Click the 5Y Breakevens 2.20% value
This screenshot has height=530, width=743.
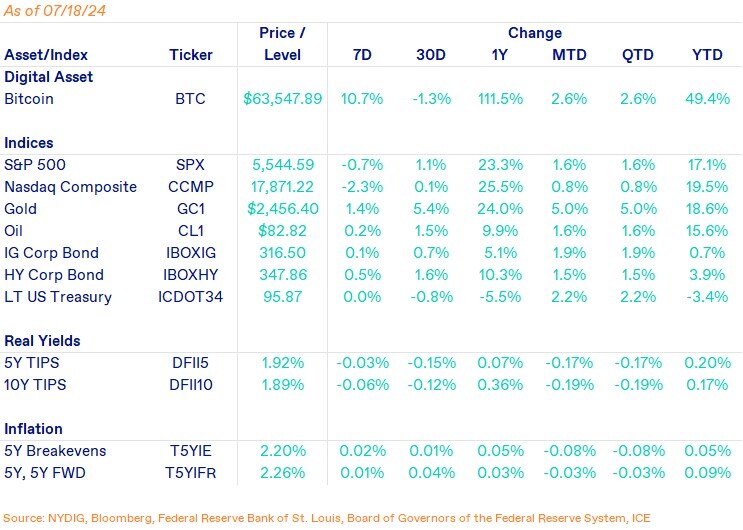click(x=283, y=450)
